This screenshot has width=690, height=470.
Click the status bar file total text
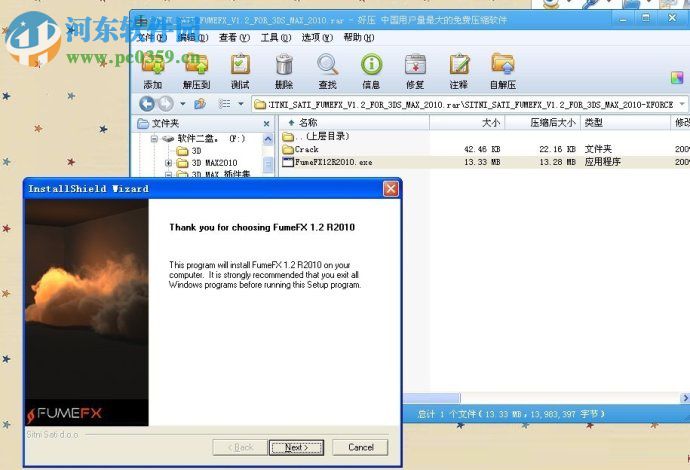511,414
